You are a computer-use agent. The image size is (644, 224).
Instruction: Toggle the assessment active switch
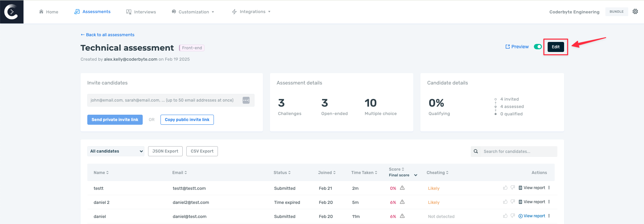(x=538, y=47)
